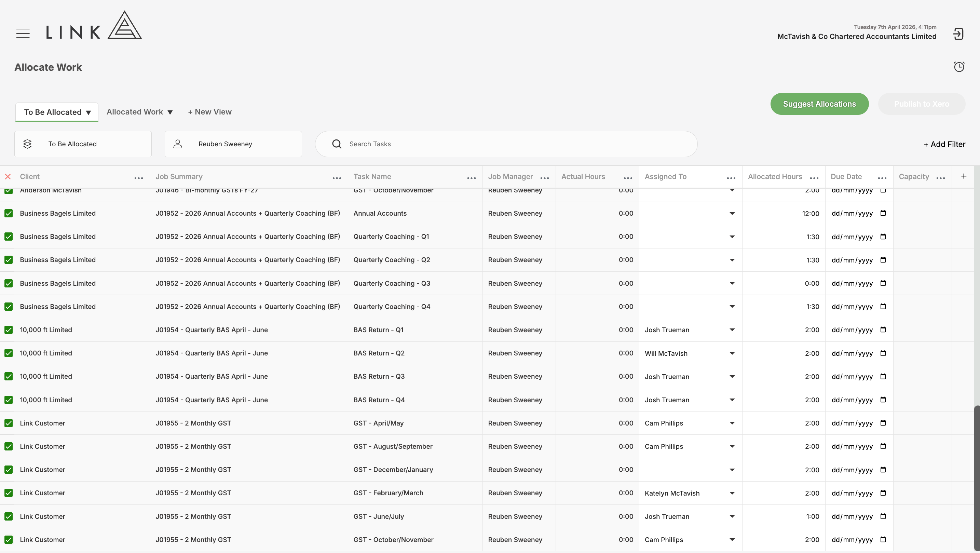Open Due Date column options menu

882,178
